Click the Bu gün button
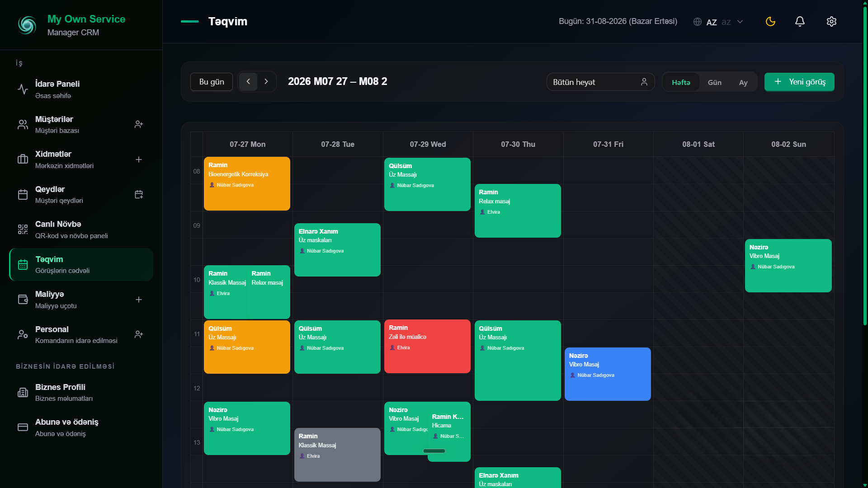This screenshot has width=868, height=488. point(212,82)
